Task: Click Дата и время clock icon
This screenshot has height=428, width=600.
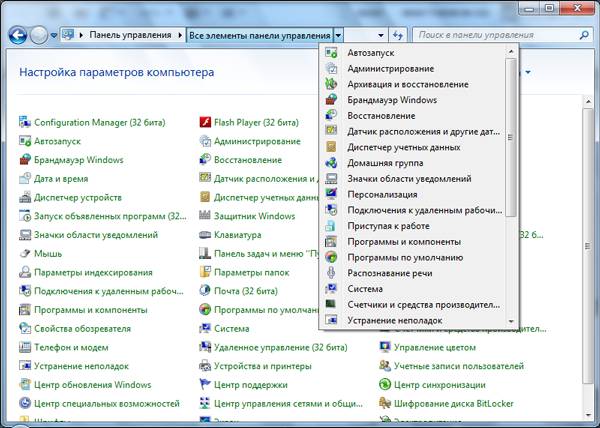Action: pyautogui.click(x=25, y=178)
